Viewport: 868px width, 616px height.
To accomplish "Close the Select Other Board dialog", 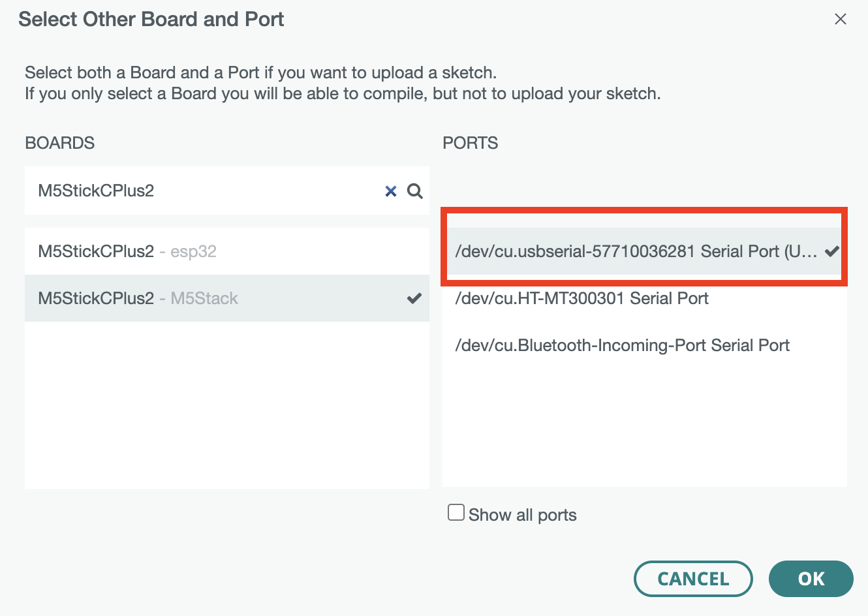I will [x=840, y=20].
